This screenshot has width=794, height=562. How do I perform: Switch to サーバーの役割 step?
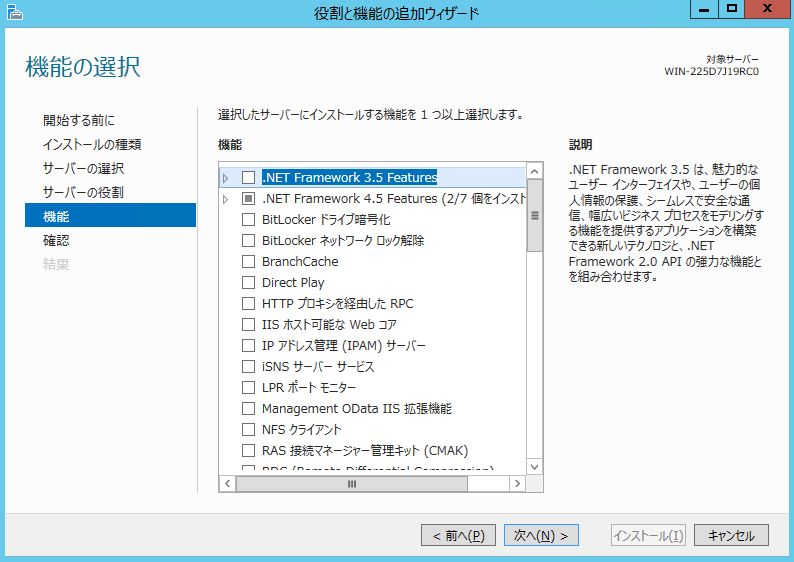tap(83, 192)
